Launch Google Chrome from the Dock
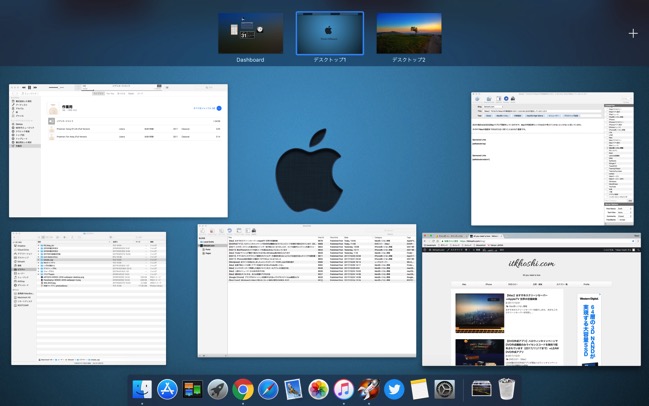The width and height of the screenshot is (649, 406). tap(243, 389)
